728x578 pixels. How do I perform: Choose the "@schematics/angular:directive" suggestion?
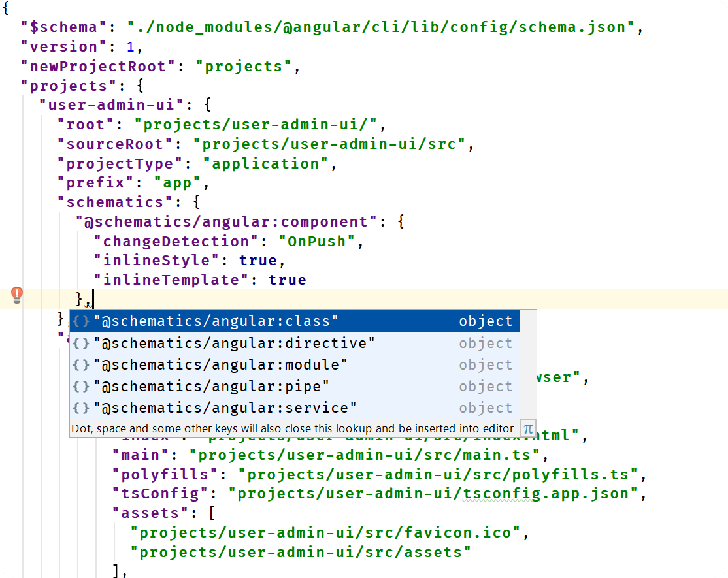(234, 343)
